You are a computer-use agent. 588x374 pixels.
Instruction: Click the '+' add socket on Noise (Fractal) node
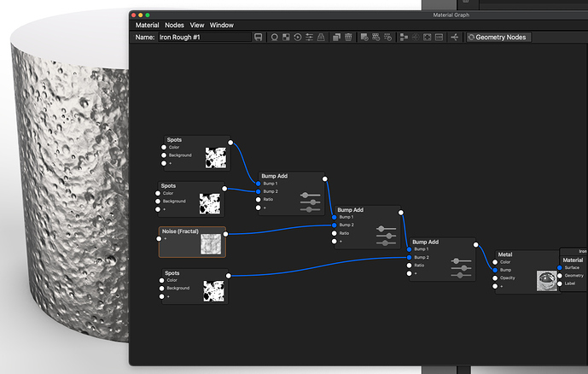159,238
